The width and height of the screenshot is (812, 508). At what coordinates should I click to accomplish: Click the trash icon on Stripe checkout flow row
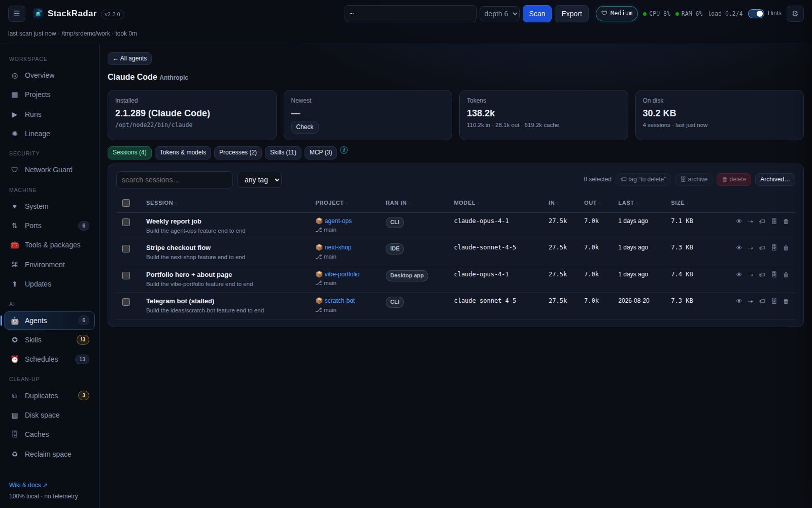click(x=786, y=248)
